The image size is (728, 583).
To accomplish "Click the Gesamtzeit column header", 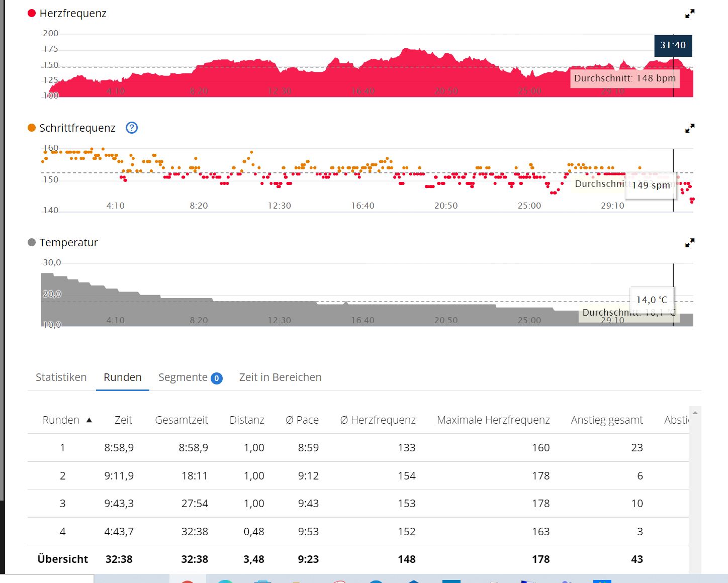I will pos(181,420).
